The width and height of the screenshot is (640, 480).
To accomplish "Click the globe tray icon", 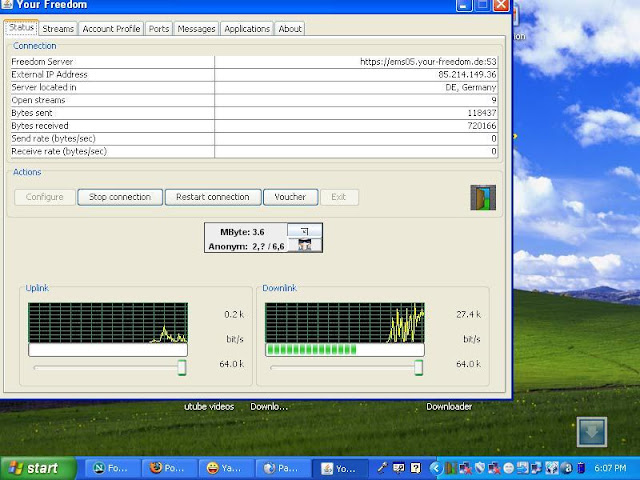I will [552, 468].
